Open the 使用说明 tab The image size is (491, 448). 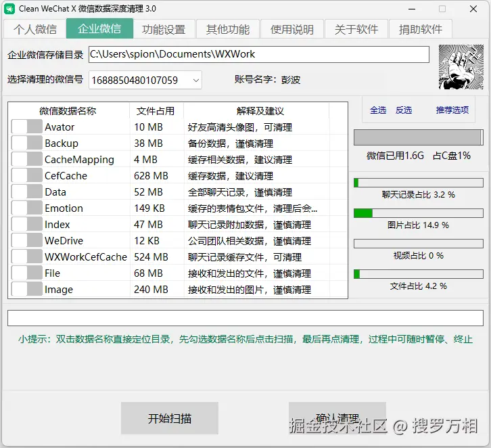(292, 29)
